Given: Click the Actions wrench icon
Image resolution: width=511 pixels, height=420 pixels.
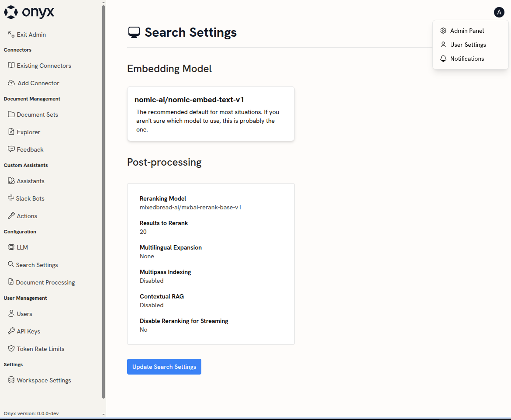Looking at the screenshot, I should [x=11, y=215].
